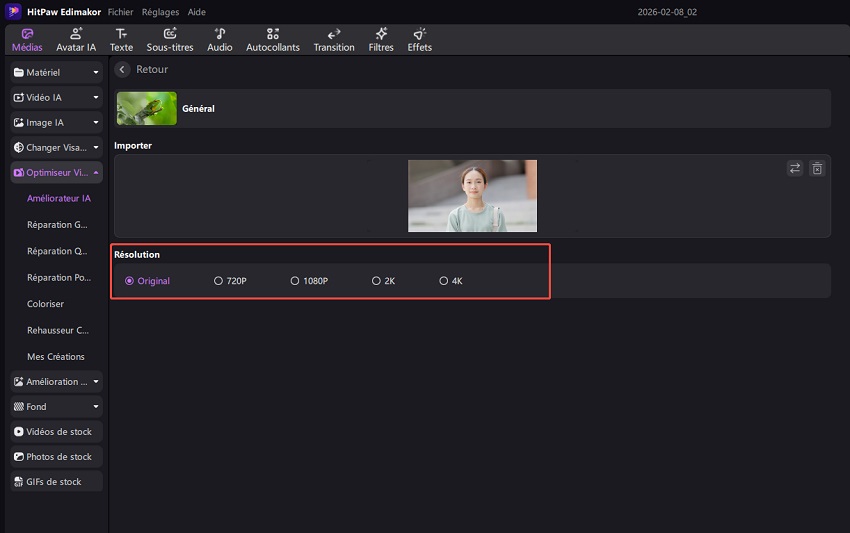Screen dimensions: 850x533
Task: Open the Réglages menu
Action: click(160, 12)
